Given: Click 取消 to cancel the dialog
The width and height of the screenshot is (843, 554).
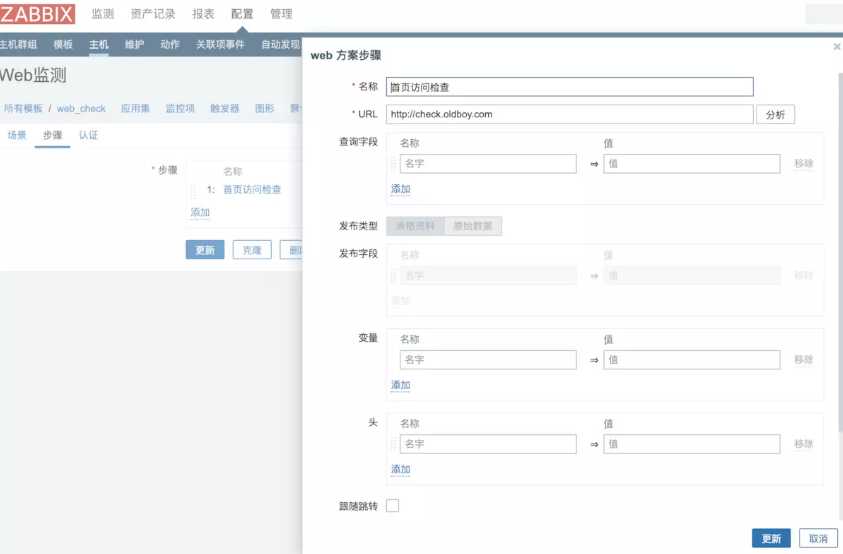Looking at the screenshot, I should tap(817, 538).
